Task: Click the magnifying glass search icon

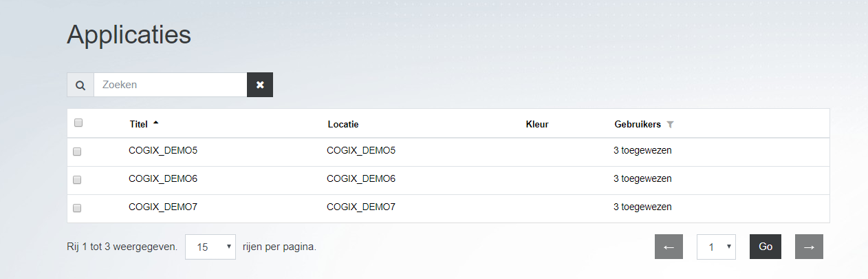Action: 80,85
